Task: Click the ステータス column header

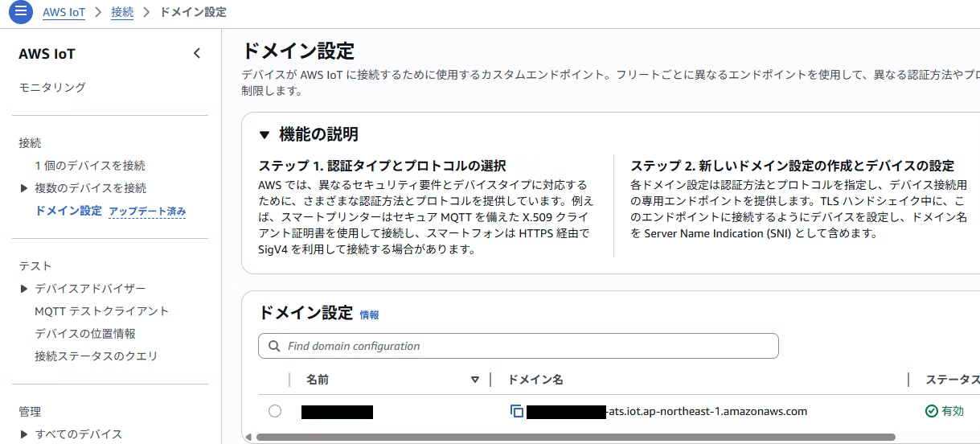Action: [952, 380]
